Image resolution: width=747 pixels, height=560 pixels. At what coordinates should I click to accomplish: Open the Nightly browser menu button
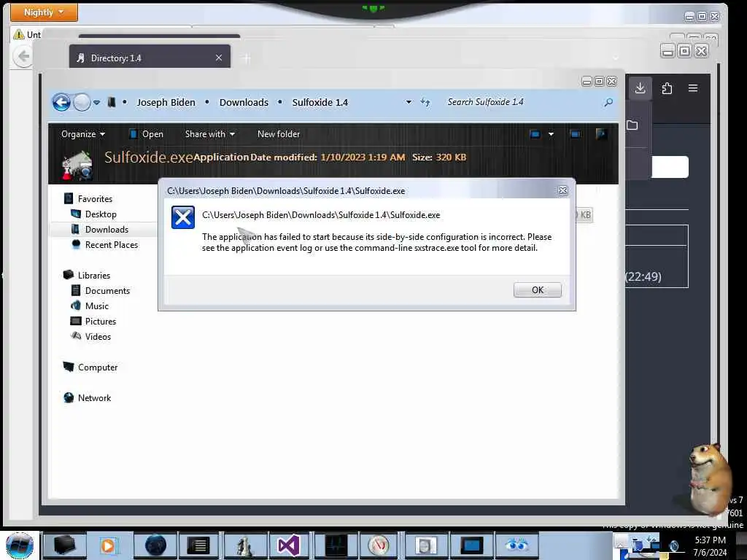pos(44,12)
